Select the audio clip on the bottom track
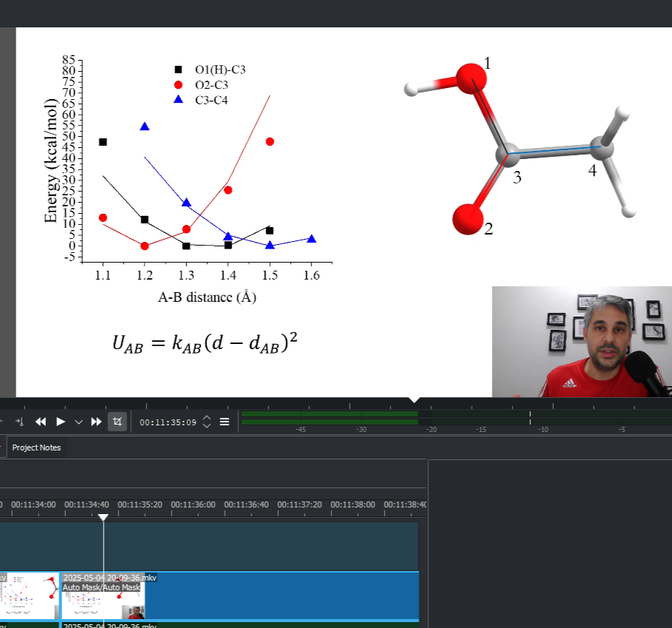Screen dimensions: 672x628 tap(222, 625)
